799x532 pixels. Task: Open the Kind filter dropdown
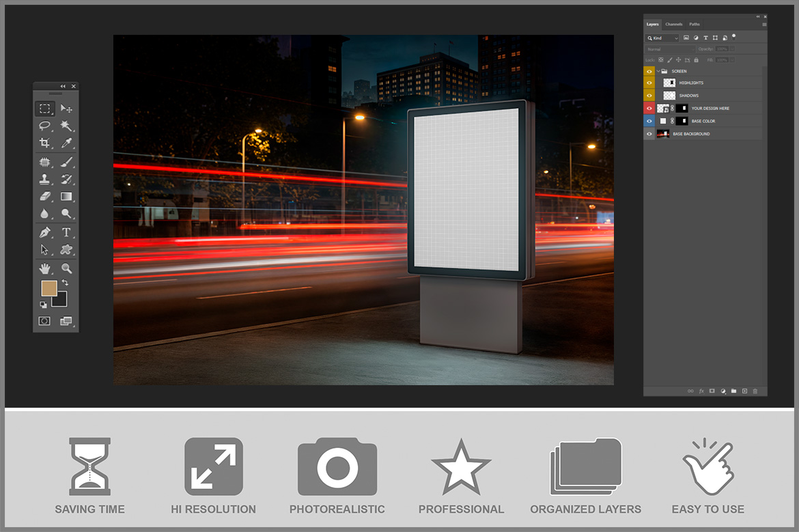pos(662,38)
